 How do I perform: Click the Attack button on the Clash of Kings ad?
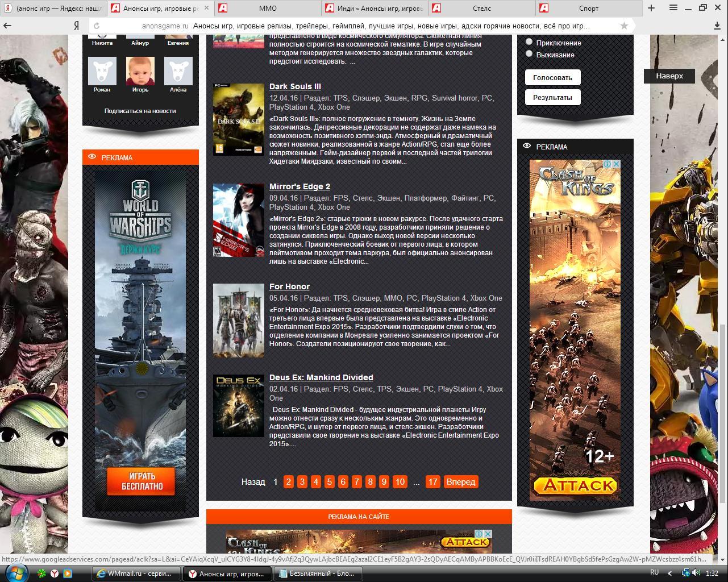[x=576, y=485]
